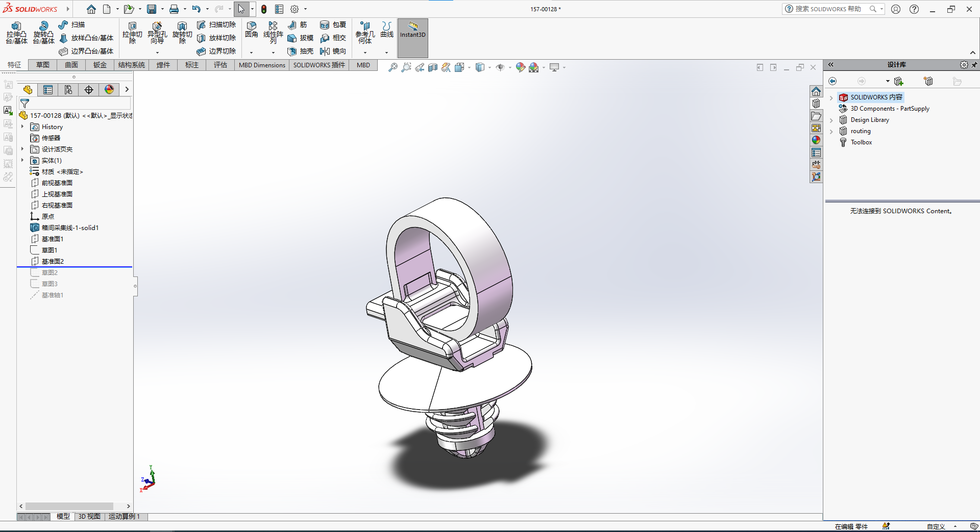The image size is (980, 532).
Task: Click the Wrap tool (包覆)
Action: [x=333, y=24]
